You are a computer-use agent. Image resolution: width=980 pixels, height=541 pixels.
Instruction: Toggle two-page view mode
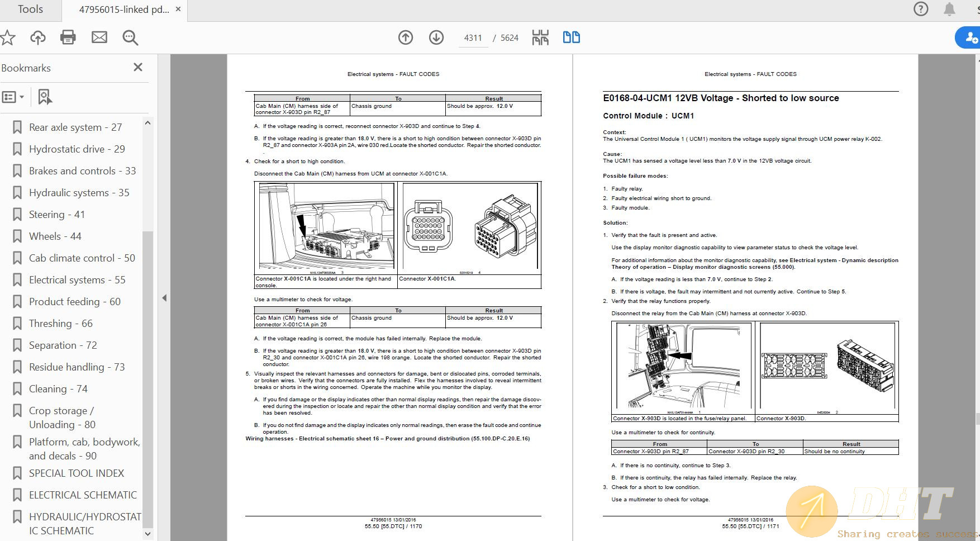(x=571, y=37)
